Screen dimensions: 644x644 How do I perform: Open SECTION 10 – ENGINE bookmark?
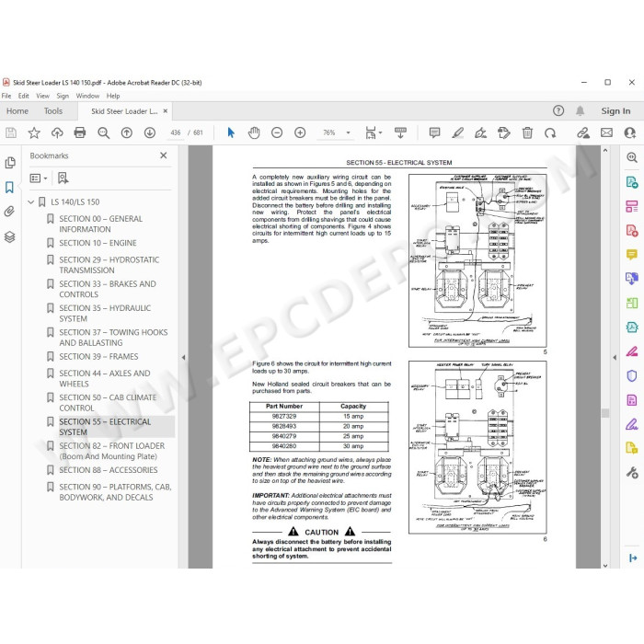click(98, 243)
